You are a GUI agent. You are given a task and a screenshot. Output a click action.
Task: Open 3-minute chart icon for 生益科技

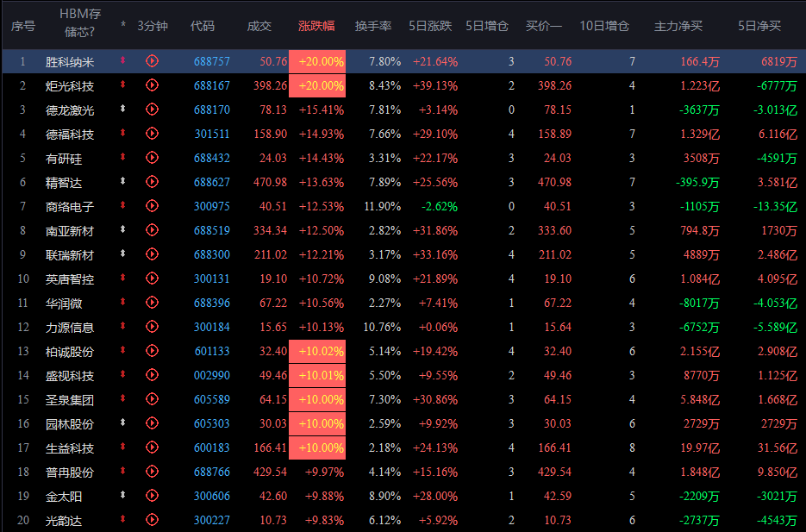(x=153, y=448)
